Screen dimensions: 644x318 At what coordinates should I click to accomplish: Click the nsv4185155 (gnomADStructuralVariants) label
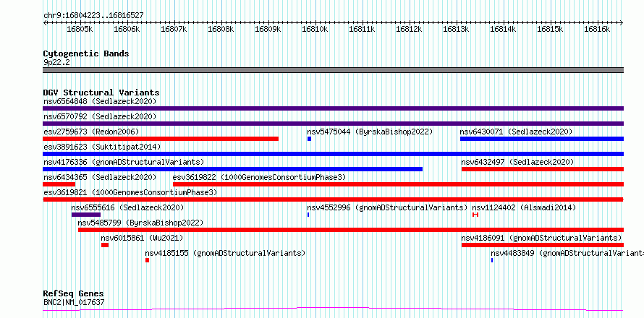(225, 253)
